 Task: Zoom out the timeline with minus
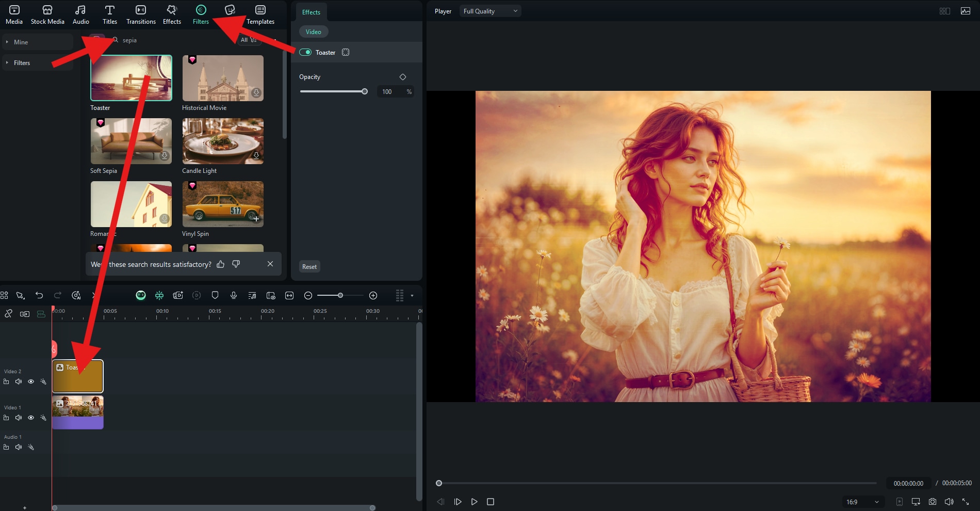(x=308, y=295)
